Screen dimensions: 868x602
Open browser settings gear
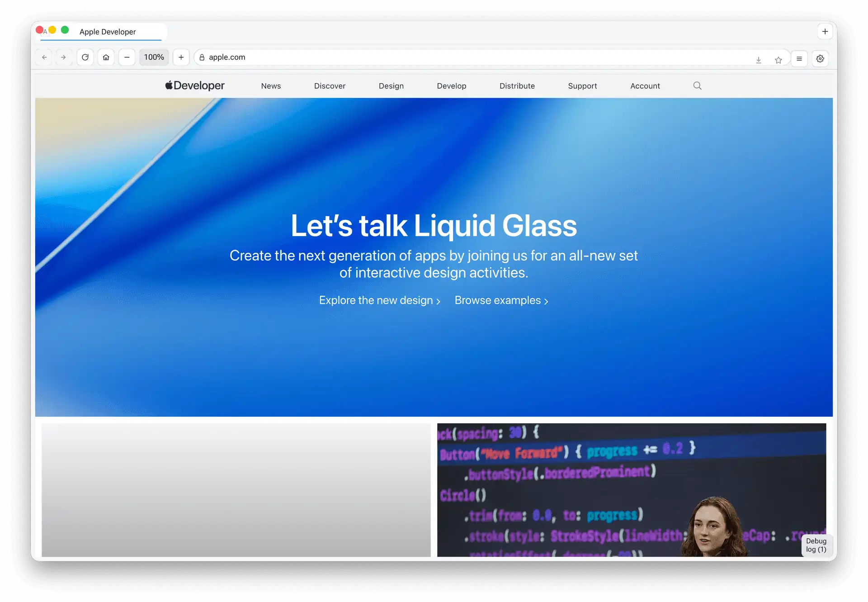[x=820, y=59]
